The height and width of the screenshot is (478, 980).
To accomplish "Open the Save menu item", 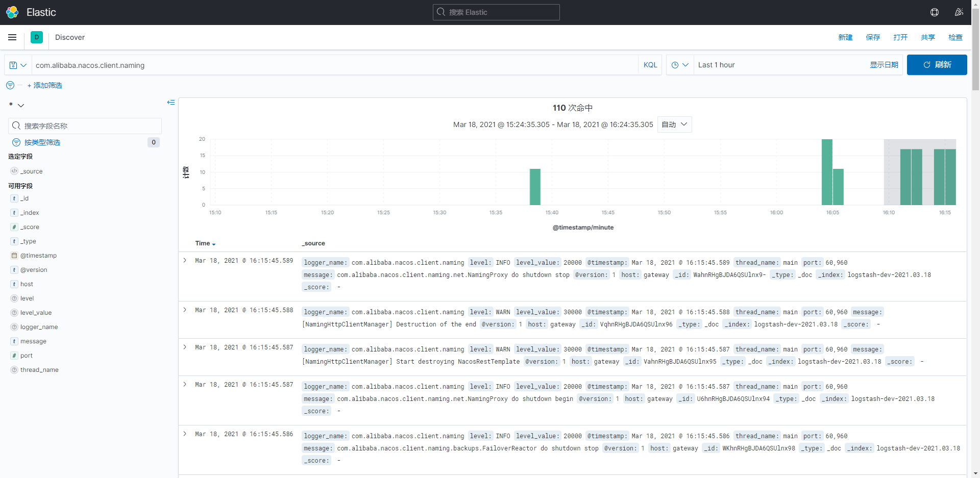I will 873,37.
